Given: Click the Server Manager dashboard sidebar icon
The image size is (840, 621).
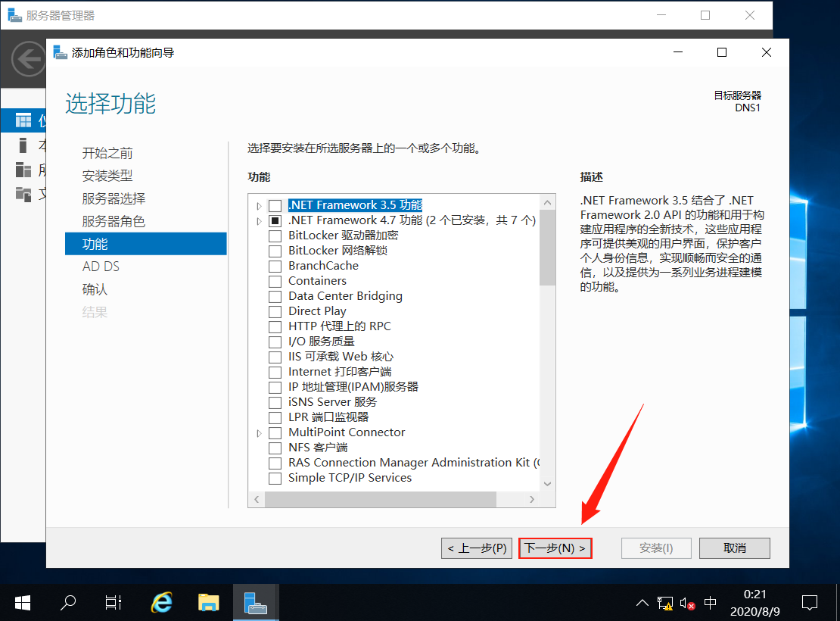Looking at the screenshot, I should (x=23, y=120).
